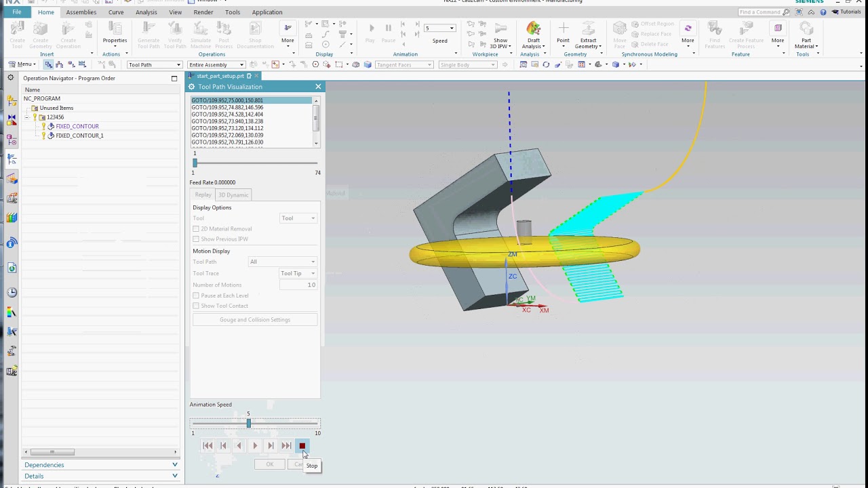Viewport: 868px width, 488px height.
Task: Switch to the Application ribbon tab
Action: point(267,12)
